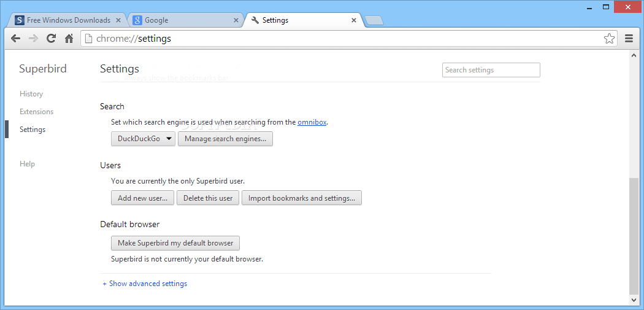Click the Superbird sidebar title
This screenshot has width=644, height=310.
[43, 69]
